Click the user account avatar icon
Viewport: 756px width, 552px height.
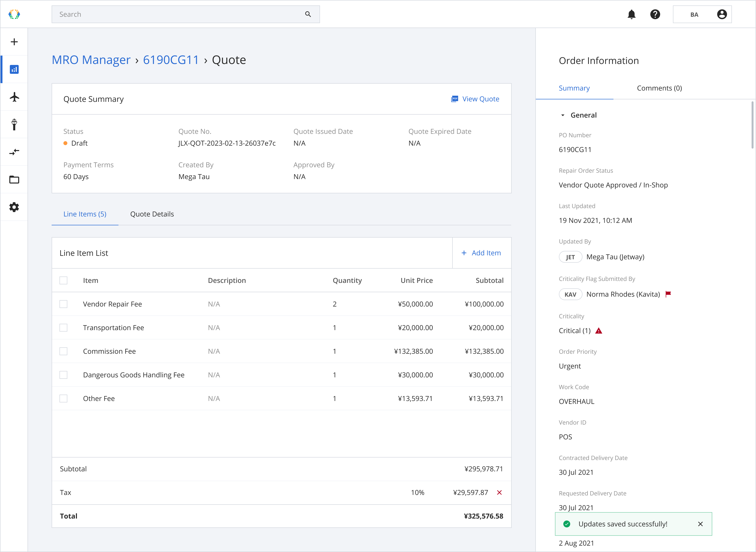[722, 14]
